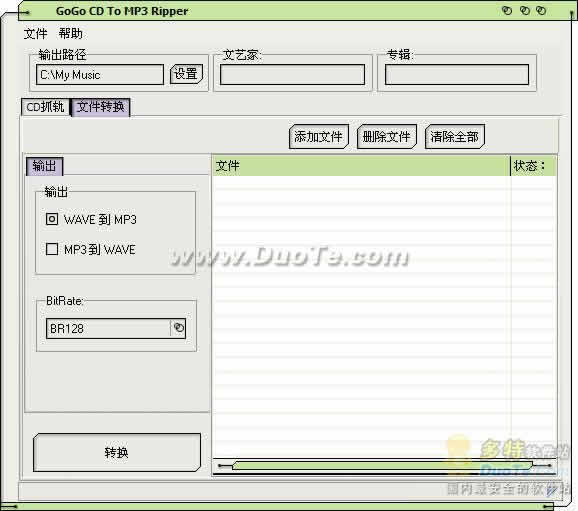Click the 文件 column header
This screenshot has height=511, width=578.
click(x=361, y=166)
